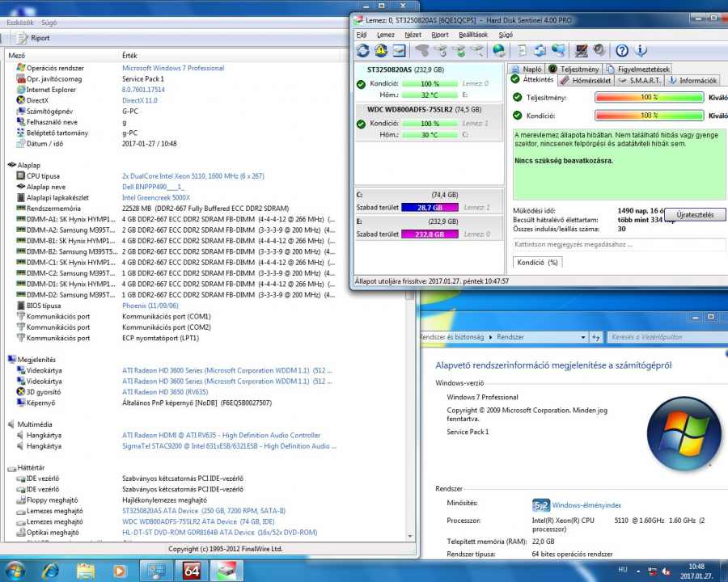Click the gray speaker sound toolbar icon
Viewport: 728px width, 582px height.
click(x=599, y=50)
